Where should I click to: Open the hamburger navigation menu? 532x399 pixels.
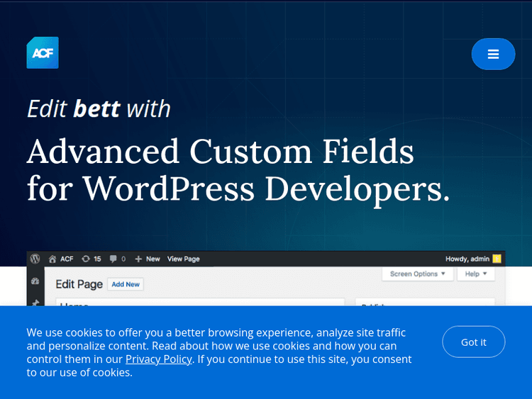(493, 55)
